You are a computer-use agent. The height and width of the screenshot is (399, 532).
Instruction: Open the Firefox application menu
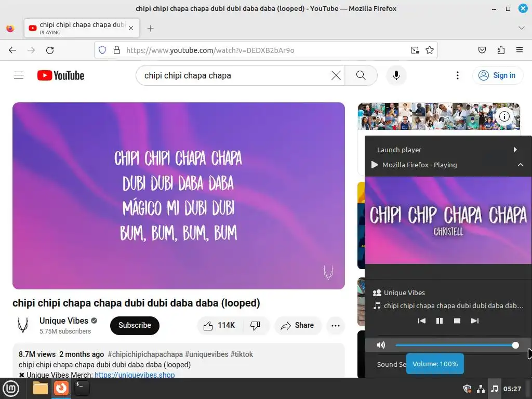point(520,50)
